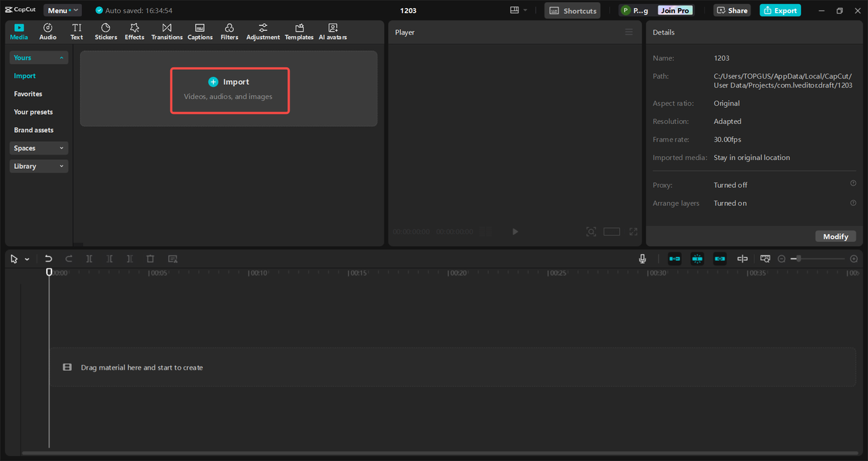Click the Shortcuts button
Screen dimensions: 868x461
coord(572,10)
